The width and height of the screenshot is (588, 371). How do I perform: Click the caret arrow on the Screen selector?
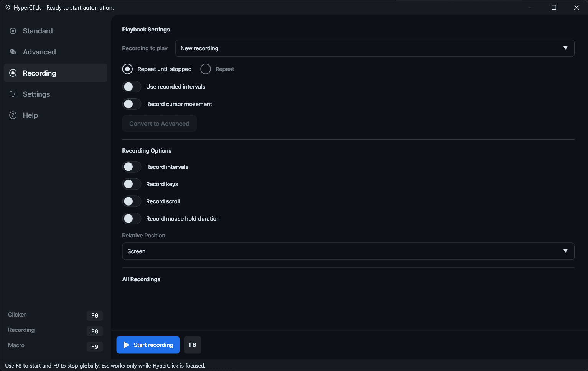pyautogui.click(x=565, y=251)
